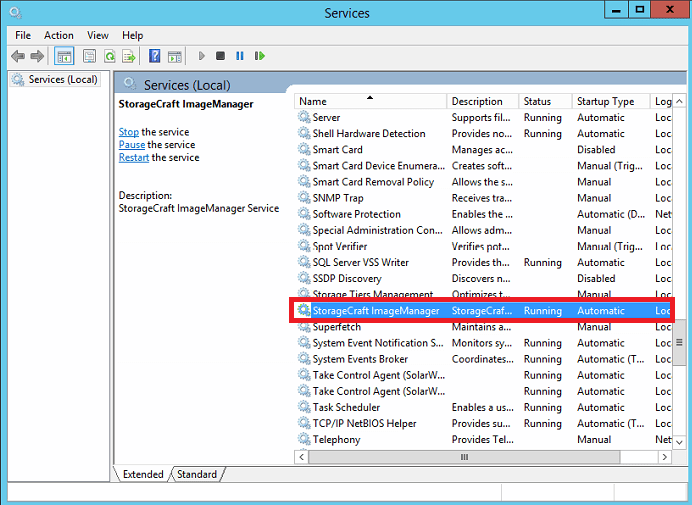Click the horizontal scrollbar thumb
Screen dimensions: 692x505
[464, 457]
